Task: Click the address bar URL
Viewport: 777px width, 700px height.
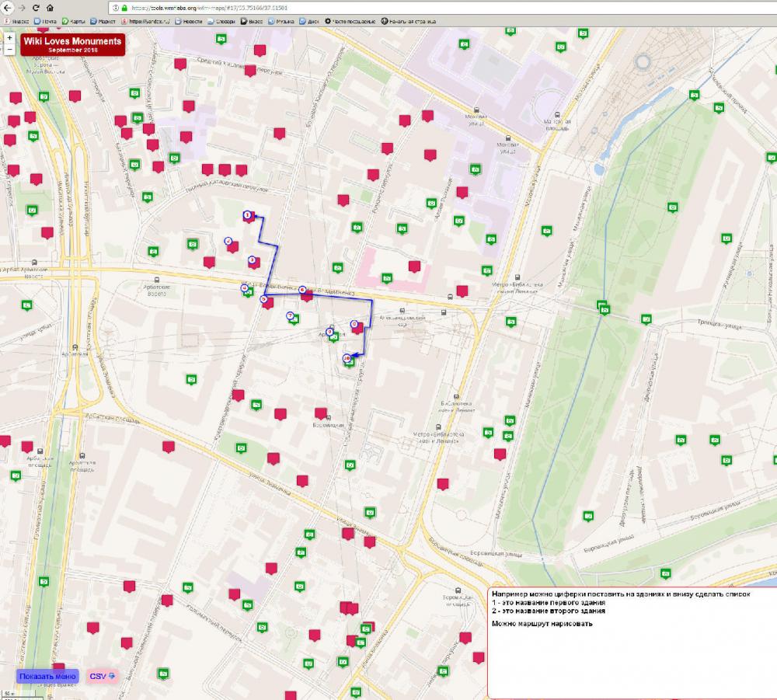Action: [x=210, y=8]
